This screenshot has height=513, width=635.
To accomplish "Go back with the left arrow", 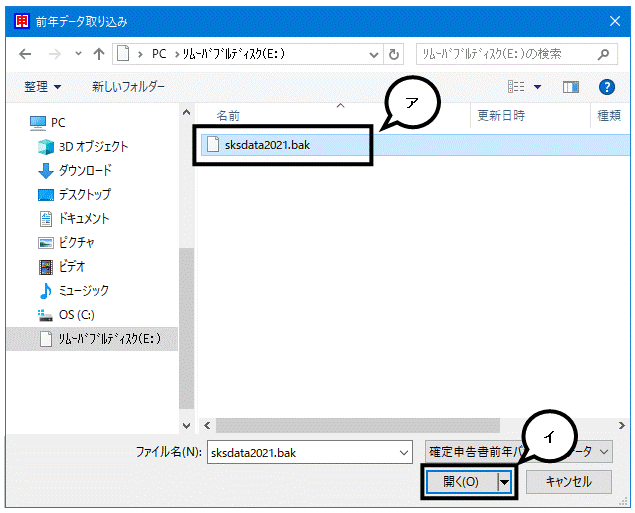I will coord(25,54).
